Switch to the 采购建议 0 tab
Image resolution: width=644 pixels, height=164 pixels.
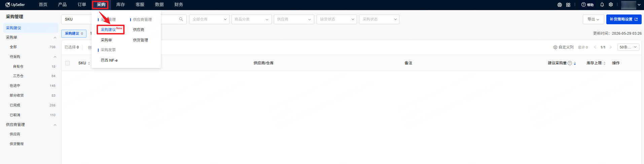pos(74,33)
